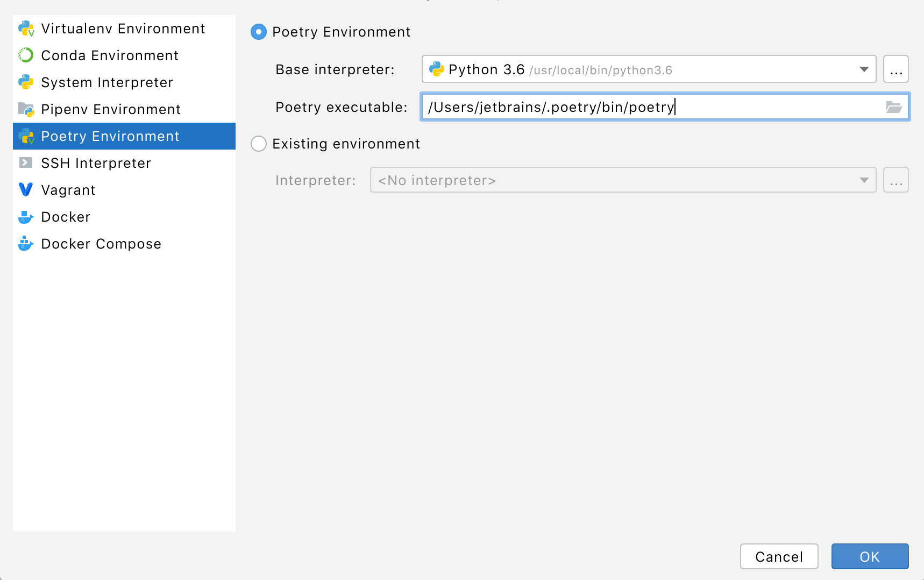
Task: Expand the Python 3.6 interpreter selector
Action: [863, 69]
